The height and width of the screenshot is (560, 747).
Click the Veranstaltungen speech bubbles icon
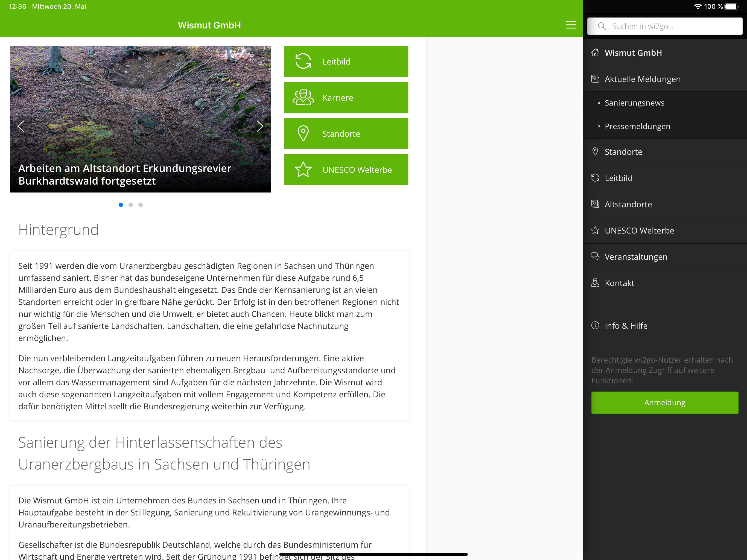pos(595,256)
